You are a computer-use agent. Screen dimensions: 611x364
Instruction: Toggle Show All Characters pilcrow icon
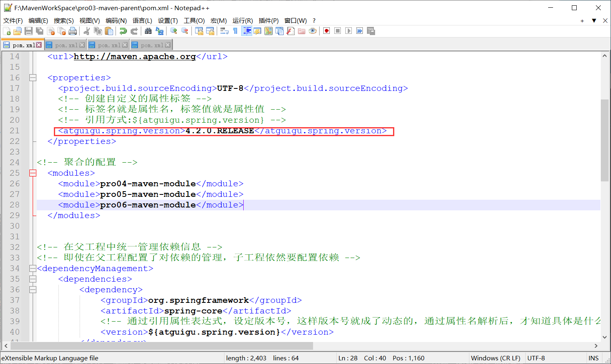(x=235, y=31)
